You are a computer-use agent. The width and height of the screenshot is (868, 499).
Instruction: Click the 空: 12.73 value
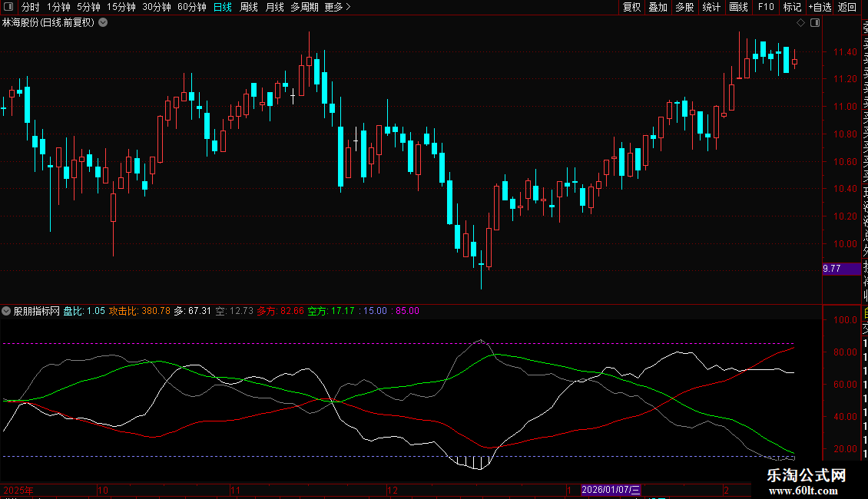[x=234, y=311]
